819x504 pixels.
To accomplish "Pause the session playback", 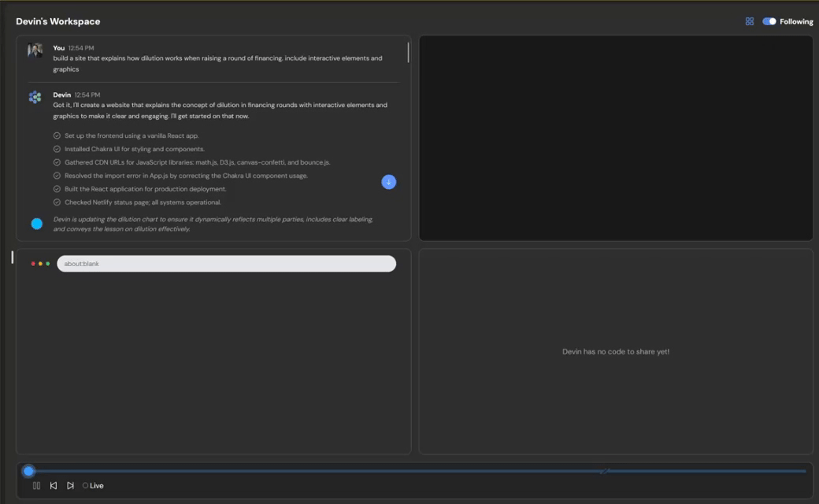I will click(x=36, y=486).
